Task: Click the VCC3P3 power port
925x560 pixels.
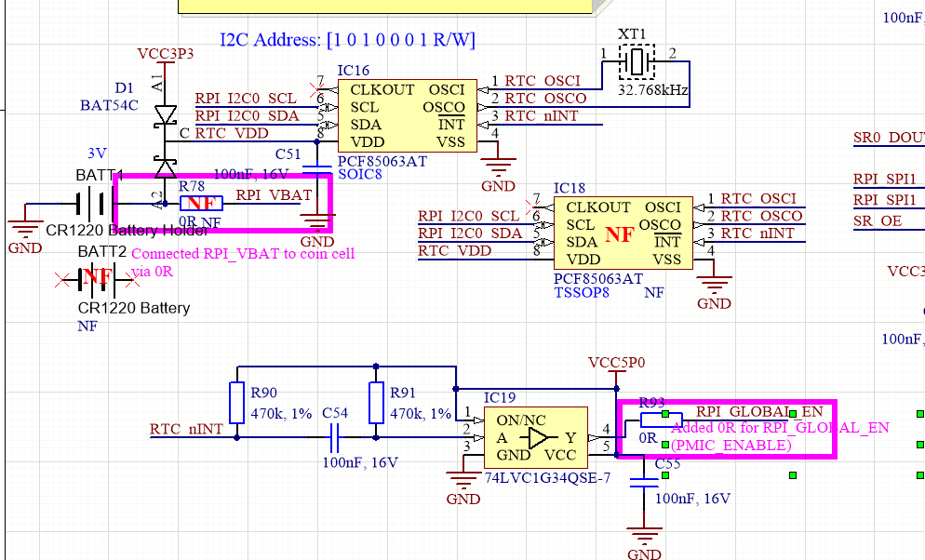Action: [165, 55]
